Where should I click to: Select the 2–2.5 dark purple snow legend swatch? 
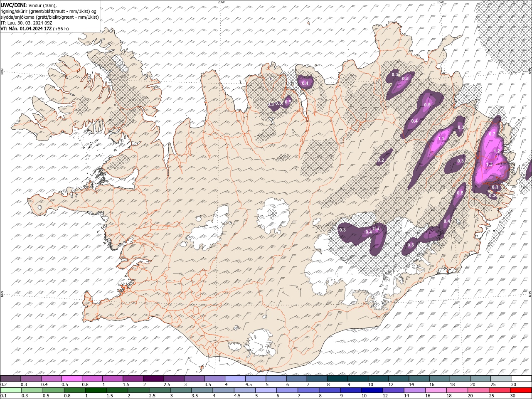click(153, 379)
